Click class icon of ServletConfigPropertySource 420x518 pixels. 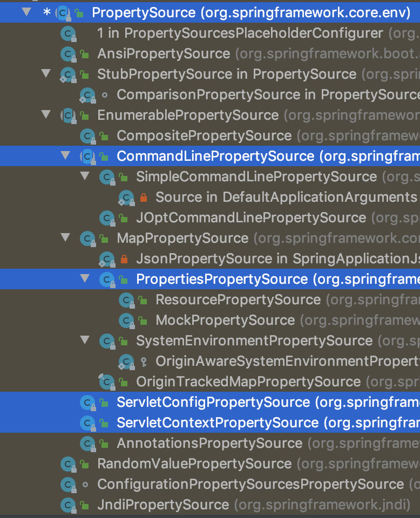coord(88,403)
